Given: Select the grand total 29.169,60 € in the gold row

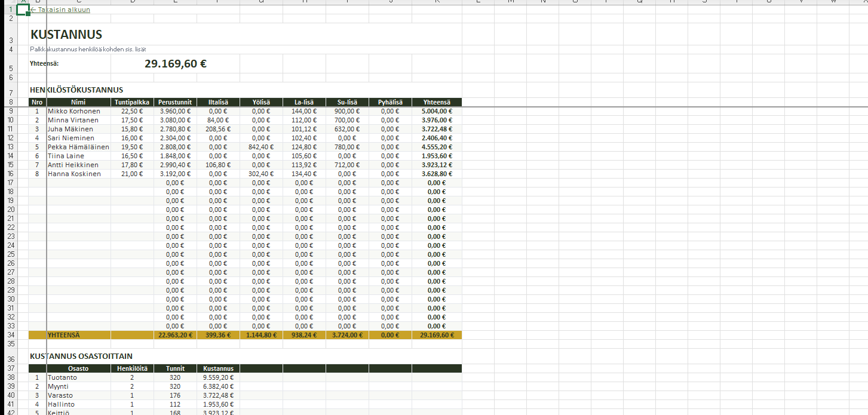Looking at the screenshot, I should tap(437, 335).
